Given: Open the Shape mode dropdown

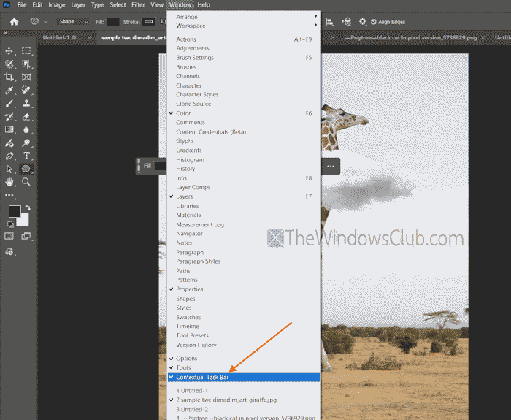Looking at the screenshot, I should pos(73,22).
